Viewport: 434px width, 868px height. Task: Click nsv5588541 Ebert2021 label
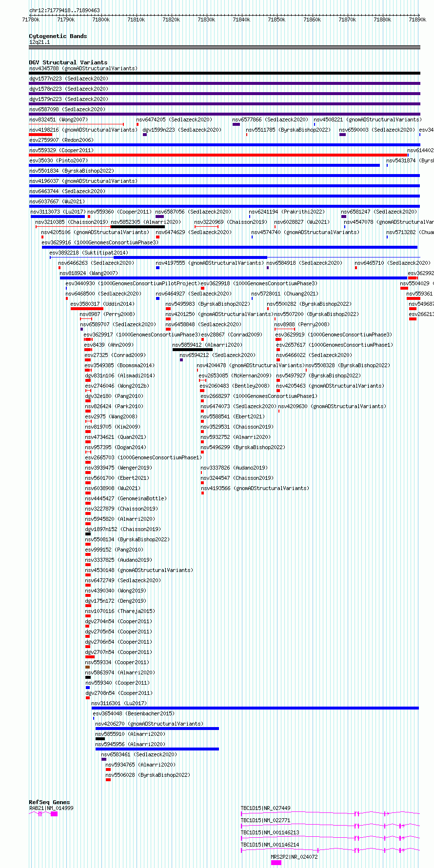pos(233,416)
